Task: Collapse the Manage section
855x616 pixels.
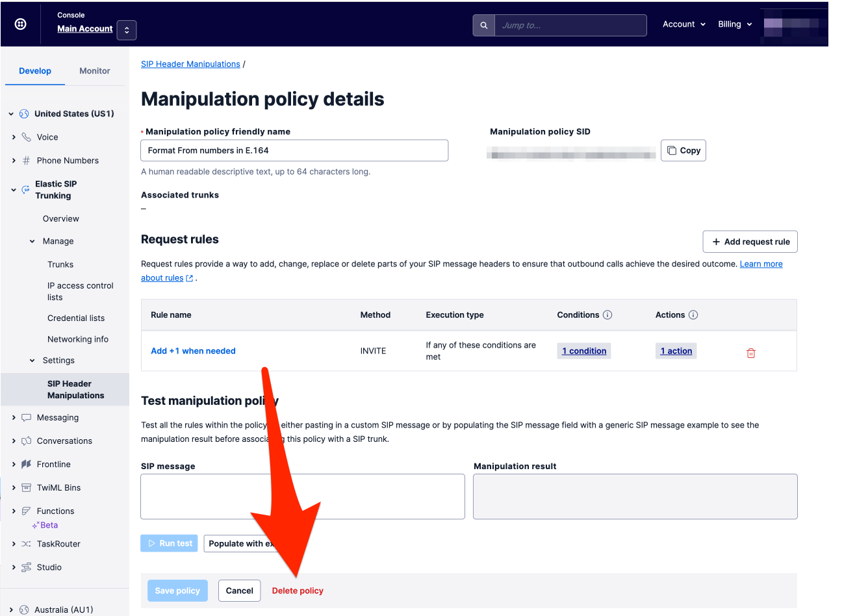Action: coord(31,241)
